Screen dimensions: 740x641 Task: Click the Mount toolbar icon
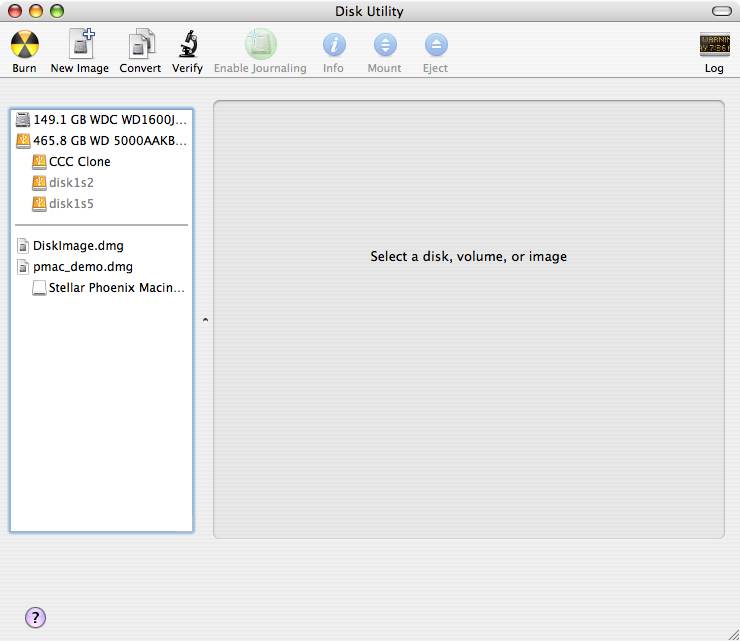coord(385,45)
